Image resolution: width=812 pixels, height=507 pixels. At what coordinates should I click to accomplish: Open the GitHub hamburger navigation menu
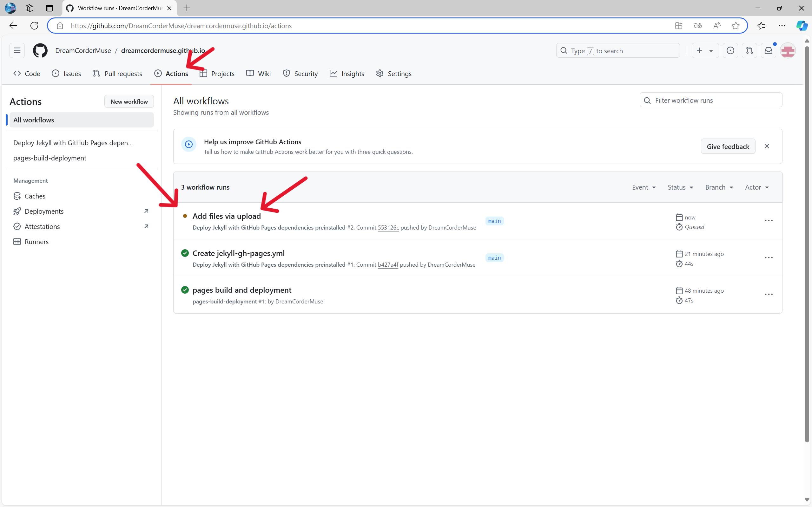tap(17, 51)
